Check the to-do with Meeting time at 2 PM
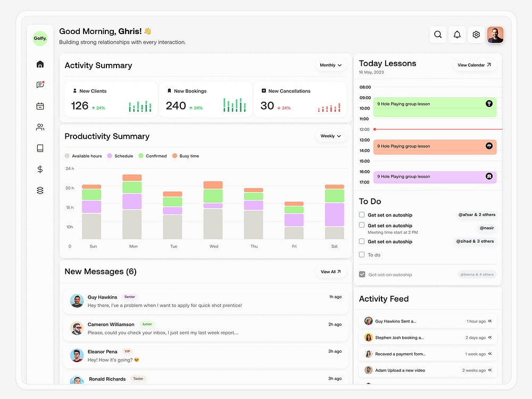 pyautogui.click(x=362, y=225)
